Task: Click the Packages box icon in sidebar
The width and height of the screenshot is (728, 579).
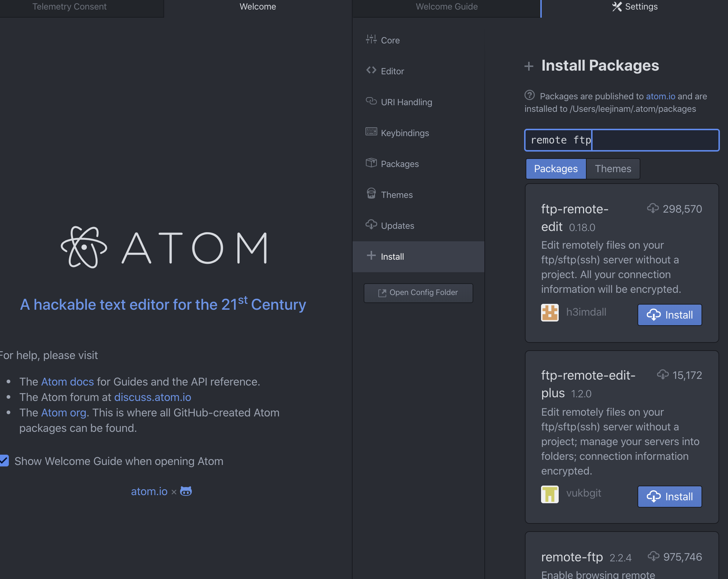Action: click(x=371, y=163)
